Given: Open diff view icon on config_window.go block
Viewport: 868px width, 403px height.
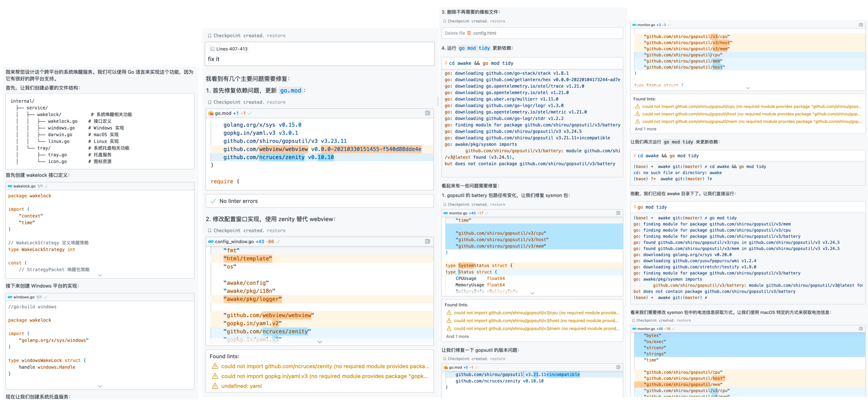Looking at the screenshot, I should point(427,242).
